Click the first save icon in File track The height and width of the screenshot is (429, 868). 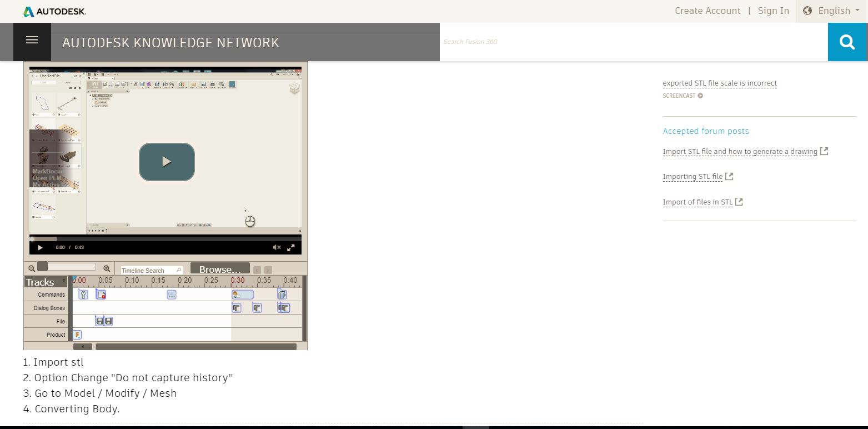99,321
